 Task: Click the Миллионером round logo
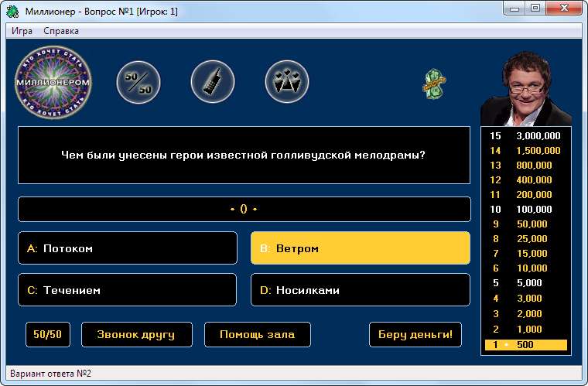[53, 83]
